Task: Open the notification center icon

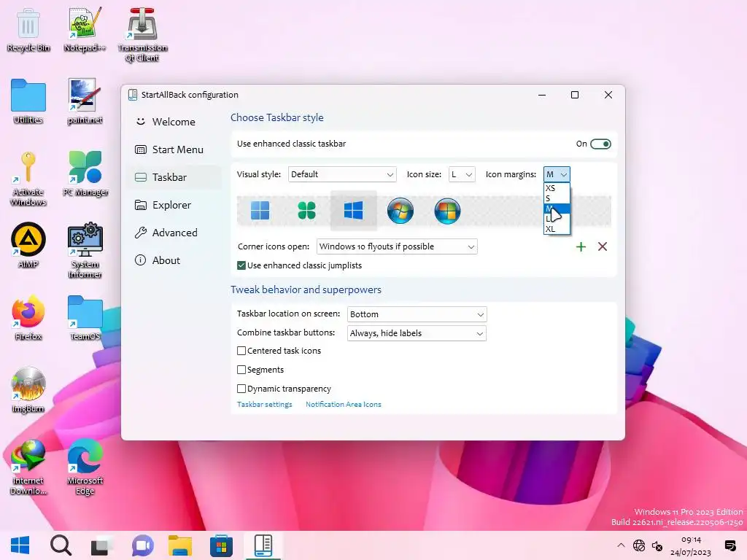Action: pyautogui.click(x=729, y=545)
